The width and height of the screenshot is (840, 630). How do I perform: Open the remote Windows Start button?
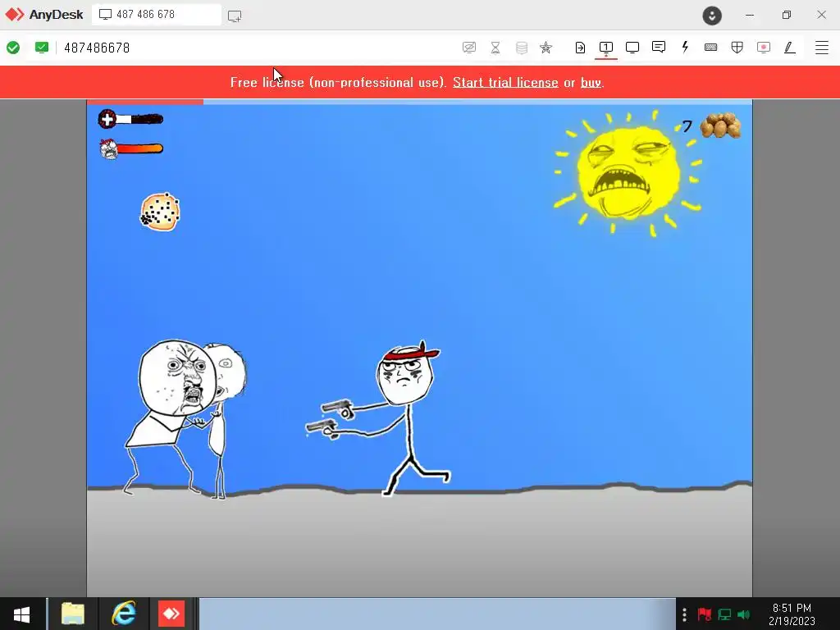22,614
